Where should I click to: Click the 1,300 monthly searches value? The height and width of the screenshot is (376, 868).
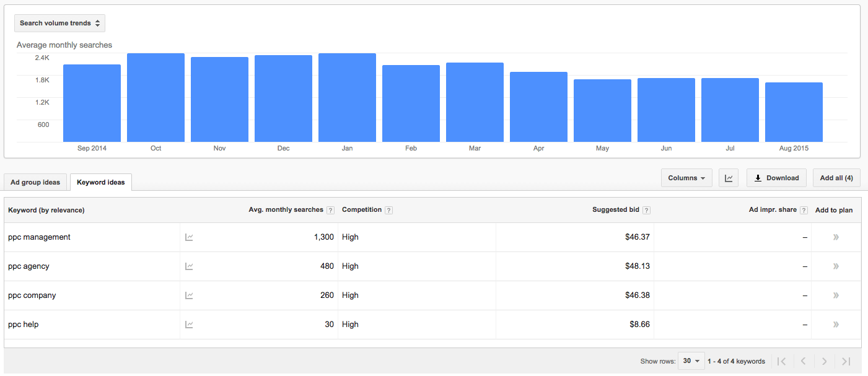click(x=324, y=237)
